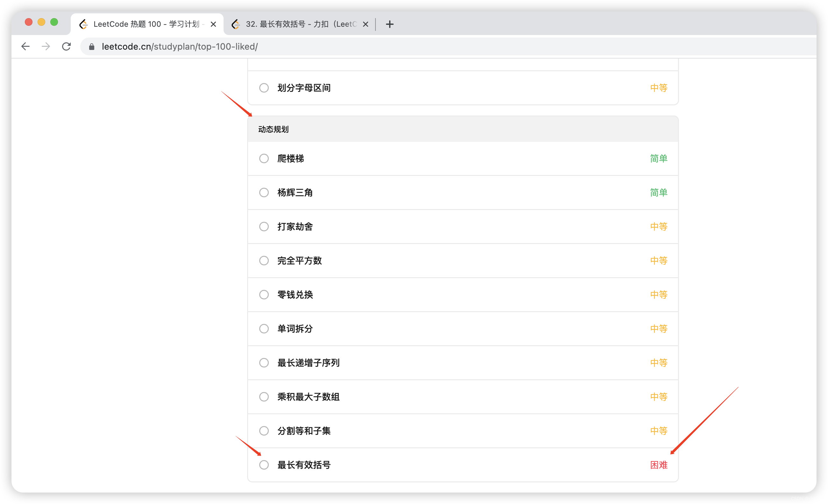Reload the current page
The image size is (828, 504).
(67, 46)
